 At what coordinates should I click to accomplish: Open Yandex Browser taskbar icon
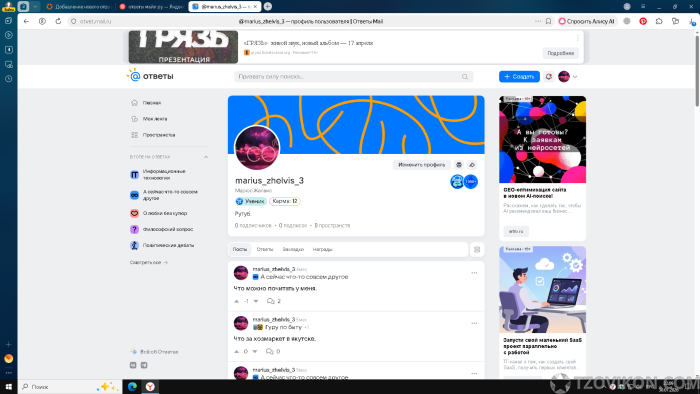(150, 386)
